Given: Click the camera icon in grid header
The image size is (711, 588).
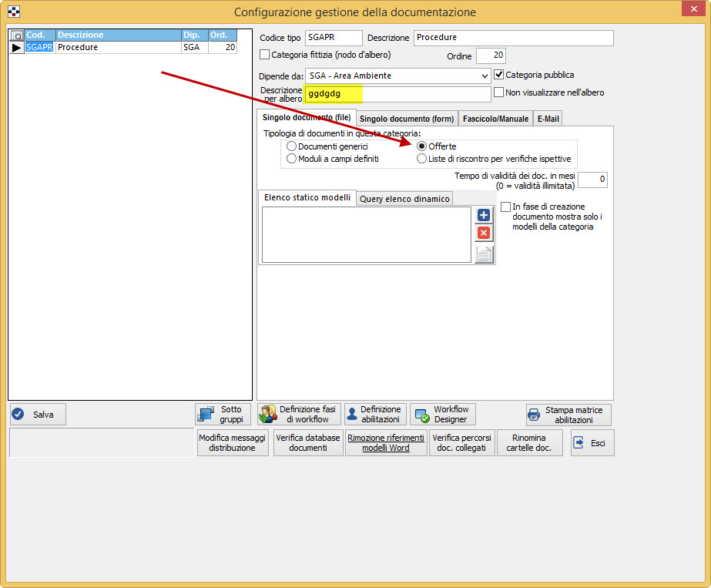Looking at the screenshot, I should (x=16, y=35).
